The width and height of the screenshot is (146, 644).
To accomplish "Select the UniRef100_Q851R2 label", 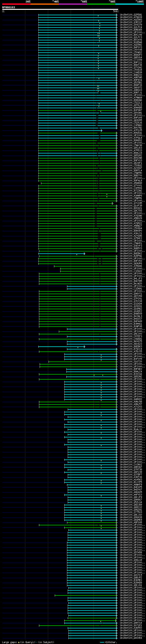I will (131, 156).
